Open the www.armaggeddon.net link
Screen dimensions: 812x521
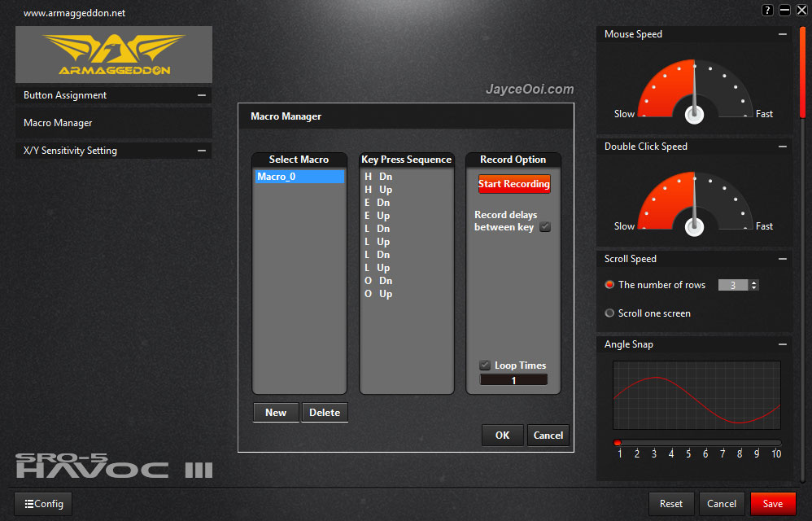[x=75, y=13]
